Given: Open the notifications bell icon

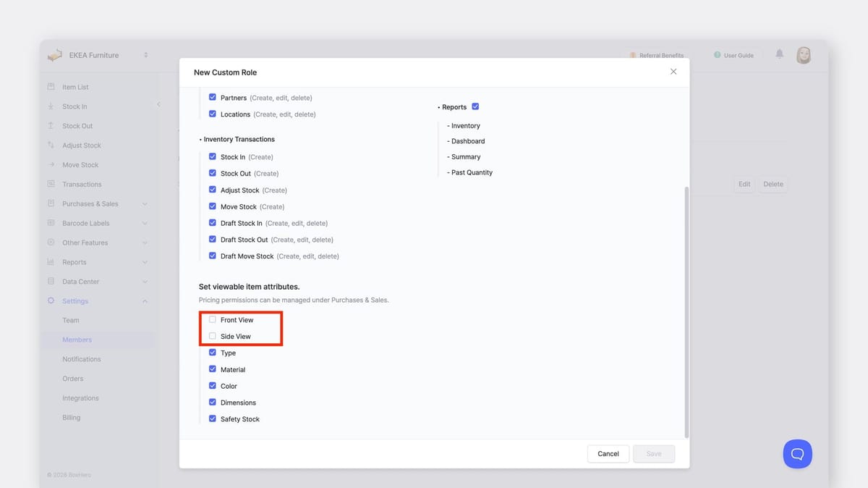Looking at the screenshot, I should coord(779,54).
